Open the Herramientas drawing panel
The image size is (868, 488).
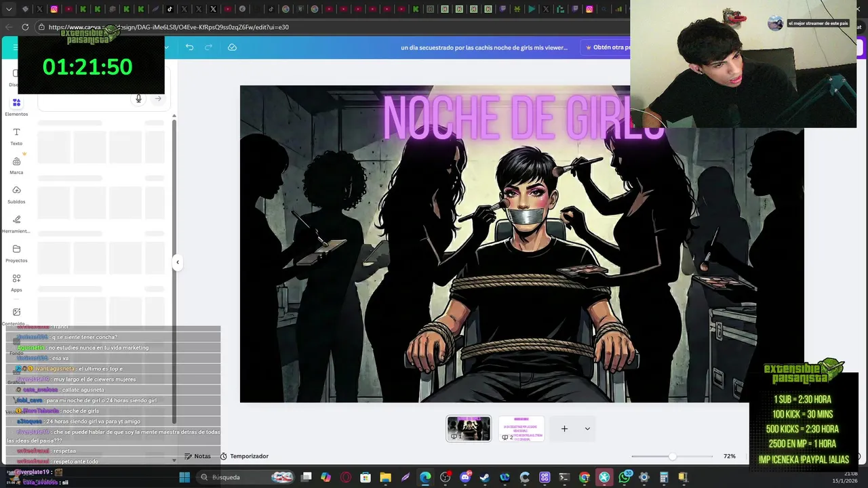pos(16,224)
